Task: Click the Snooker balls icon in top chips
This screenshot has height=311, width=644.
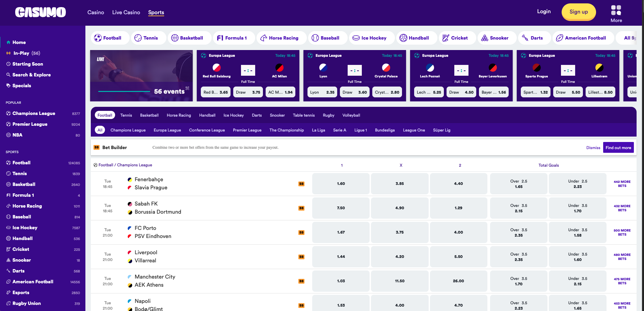Action: pyautogui.click(x=485, y=38)
